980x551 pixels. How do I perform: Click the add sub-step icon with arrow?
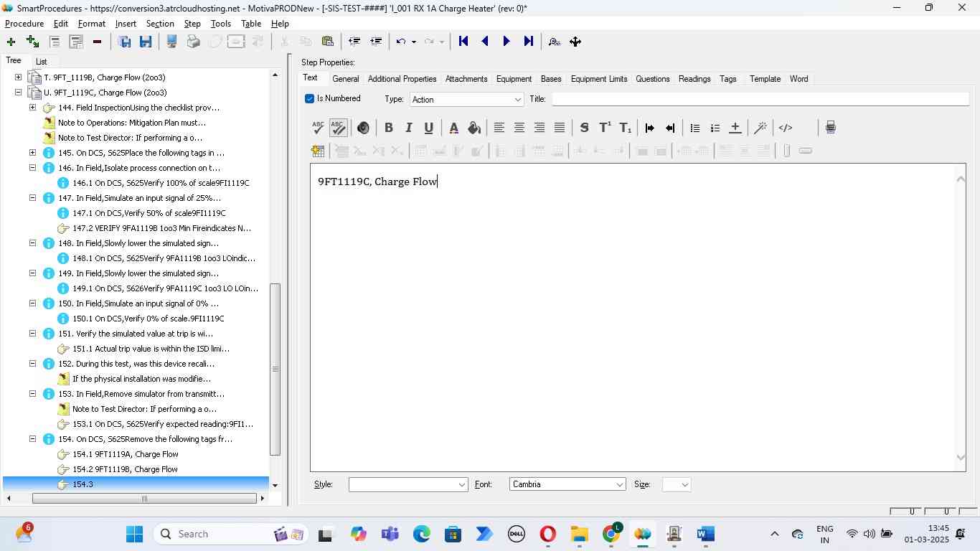[x=32, y=42]
